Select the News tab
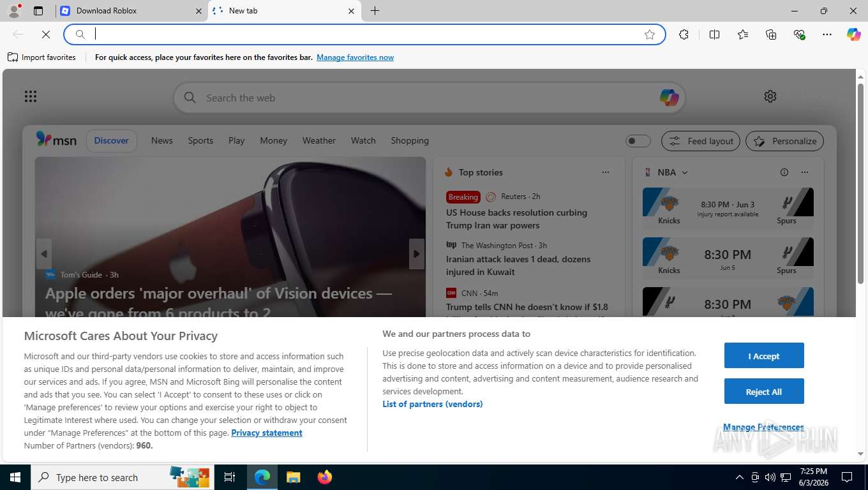Screen dimensions: 868x490 [162, 140]
